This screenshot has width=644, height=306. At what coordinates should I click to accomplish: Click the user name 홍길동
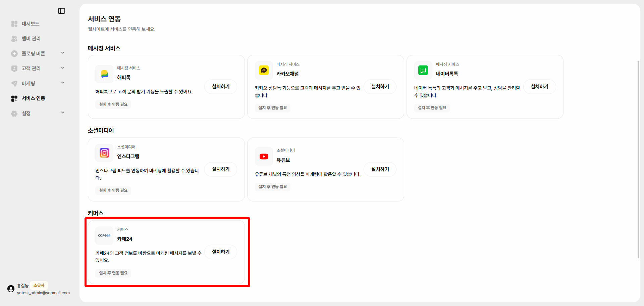tap(23, 286)
